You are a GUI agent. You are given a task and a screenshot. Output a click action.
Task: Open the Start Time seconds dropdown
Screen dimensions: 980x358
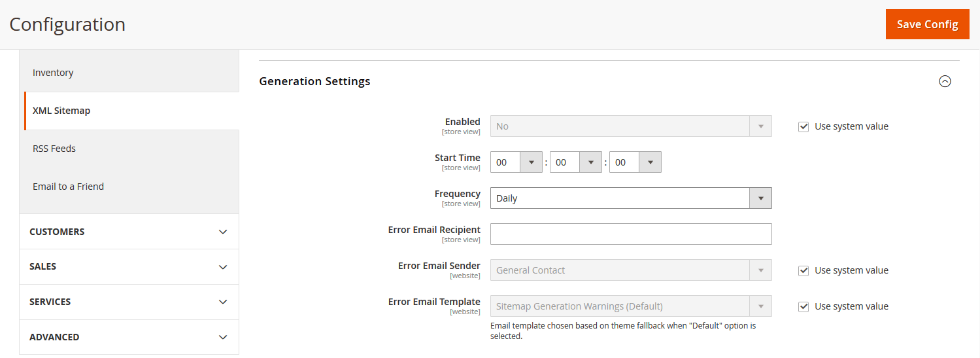[635, 162]
